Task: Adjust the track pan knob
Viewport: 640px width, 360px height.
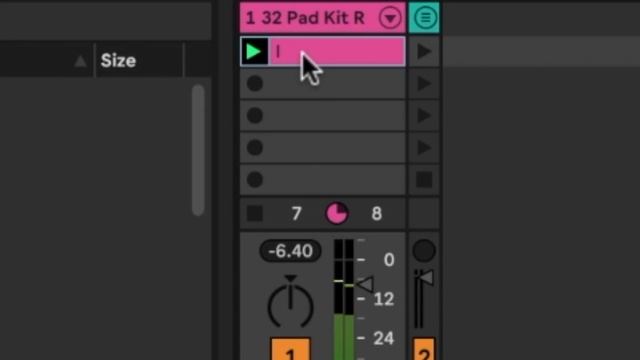Action: [291, 303]
